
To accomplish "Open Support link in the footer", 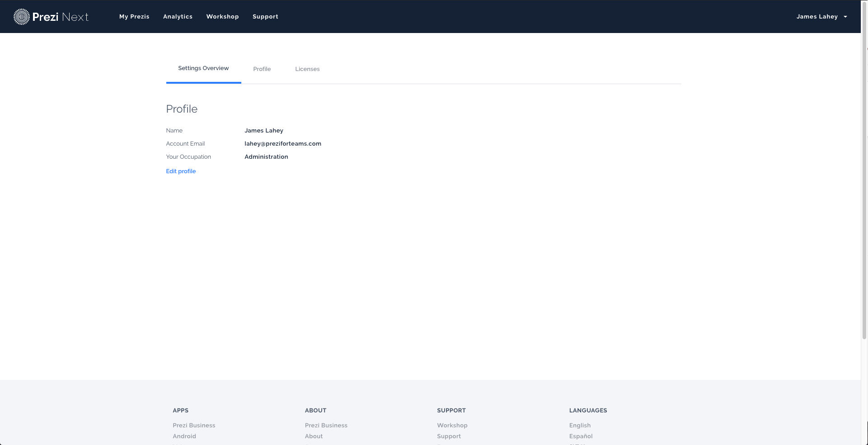I will pos(449,436).
